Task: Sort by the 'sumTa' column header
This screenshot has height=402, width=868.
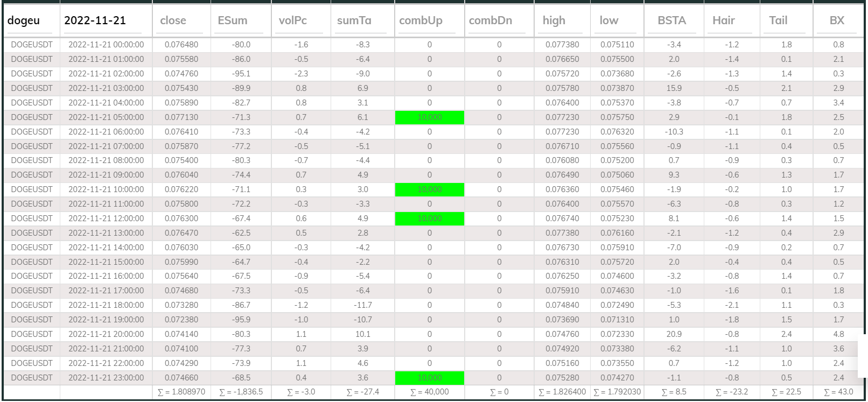Action: pyautogui.click(x=354, y=20)
